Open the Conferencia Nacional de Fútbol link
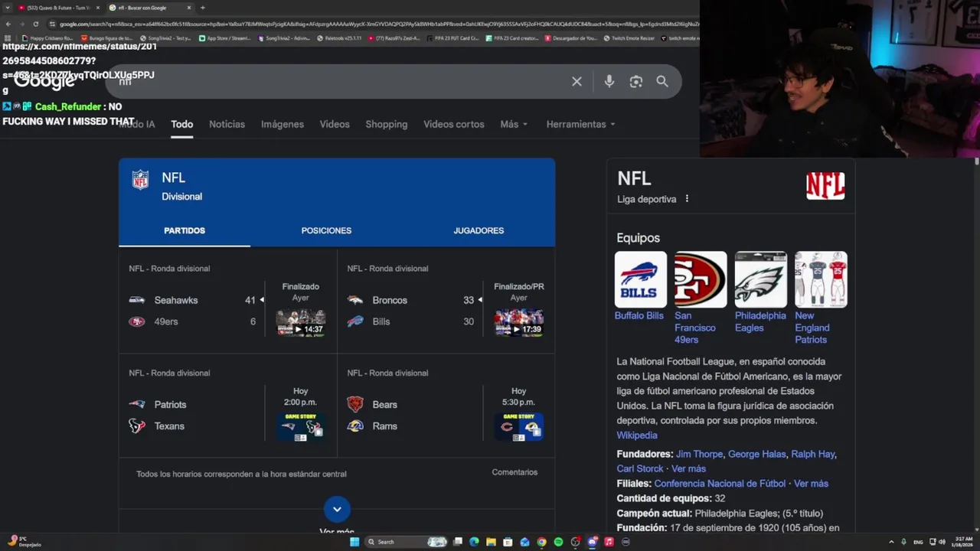Image resolution: width=980 pixels, height=551 pixels. pyautogui.click(x=720, y=484)
